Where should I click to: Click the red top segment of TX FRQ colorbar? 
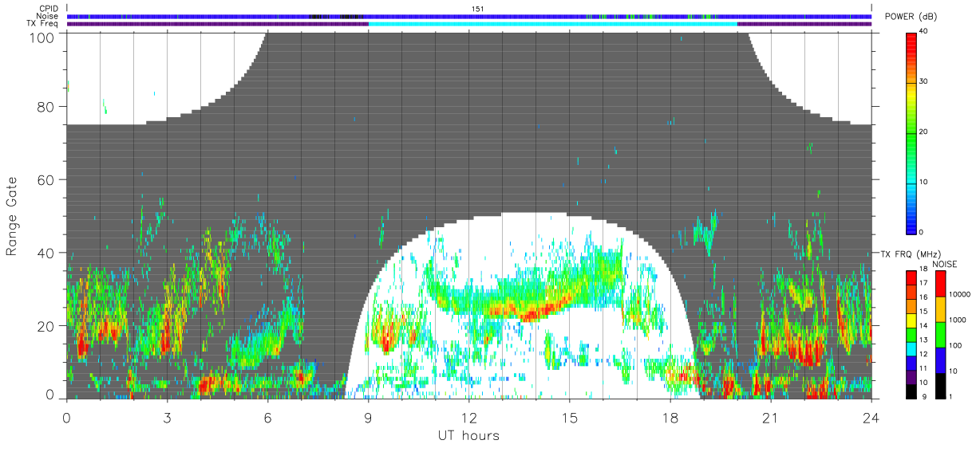(x=911, y=279)
